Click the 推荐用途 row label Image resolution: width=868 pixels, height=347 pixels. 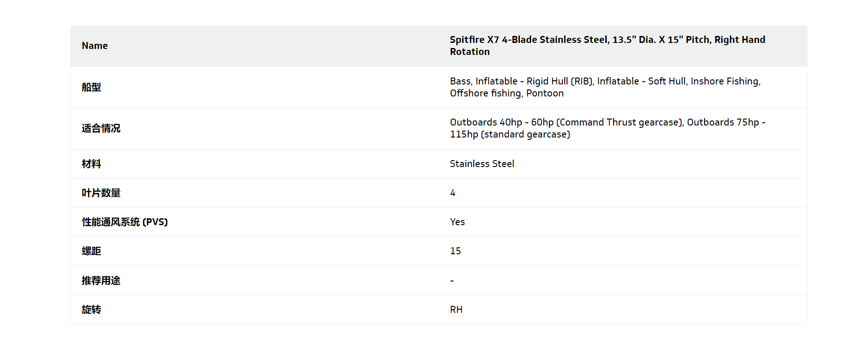click(101, 281)
